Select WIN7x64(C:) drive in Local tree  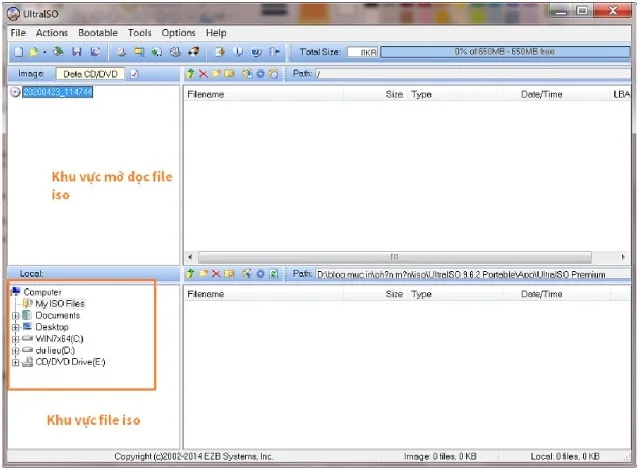59,339
